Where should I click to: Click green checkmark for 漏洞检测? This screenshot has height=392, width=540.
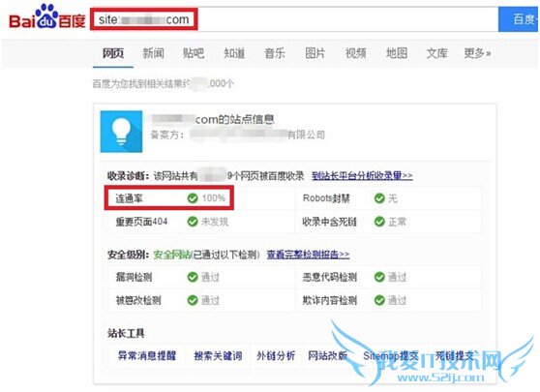193,277
